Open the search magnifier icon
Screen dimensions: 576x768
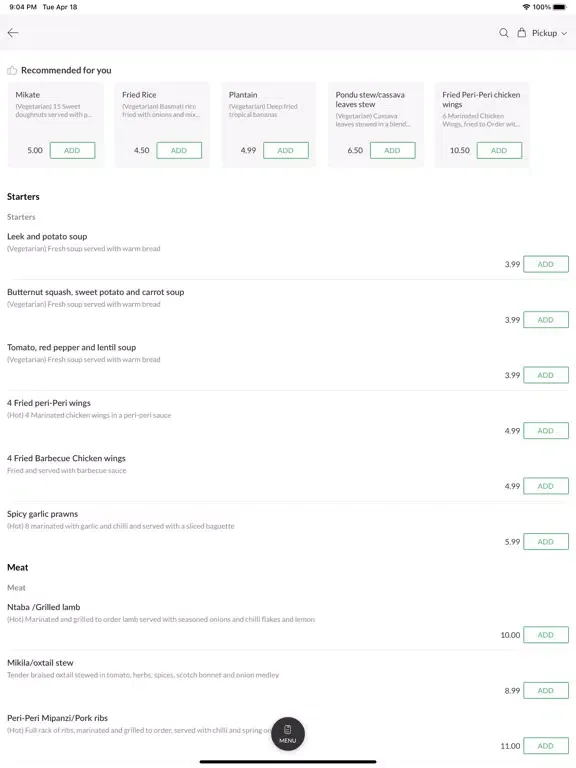click(x=504, y=33)
